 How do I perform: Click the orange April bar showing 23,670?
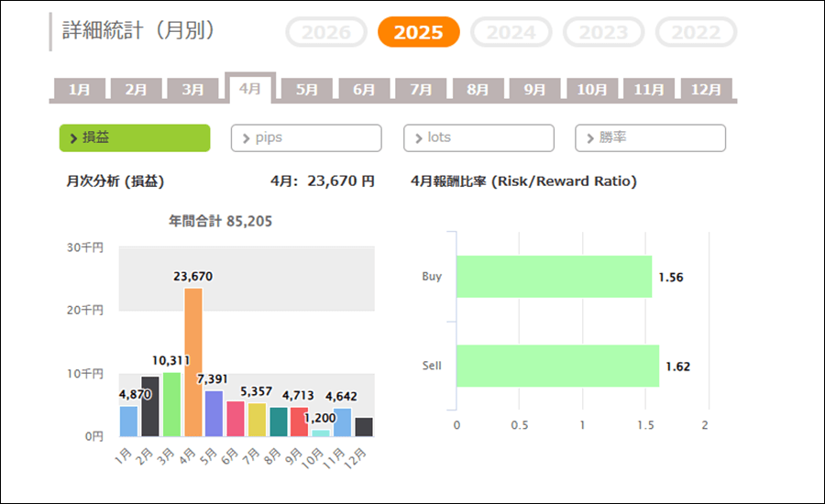(x=192, y=363)
